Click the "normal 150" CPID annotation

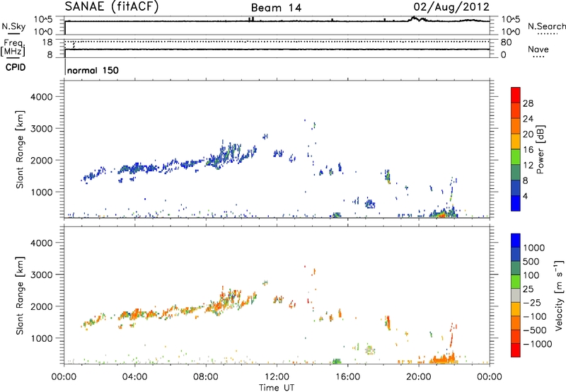[x=93, y=70]
